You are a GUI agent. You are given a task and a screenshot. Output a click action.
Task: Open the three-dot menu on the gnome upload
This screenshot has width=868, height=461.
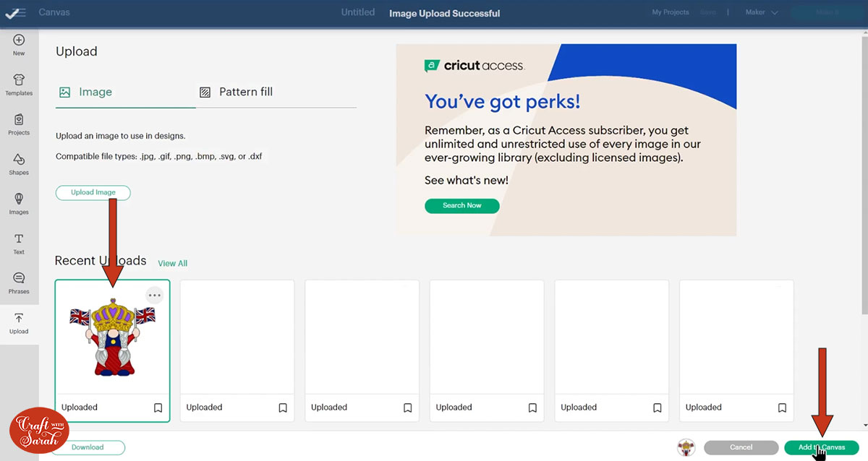[x=155, y=295]
